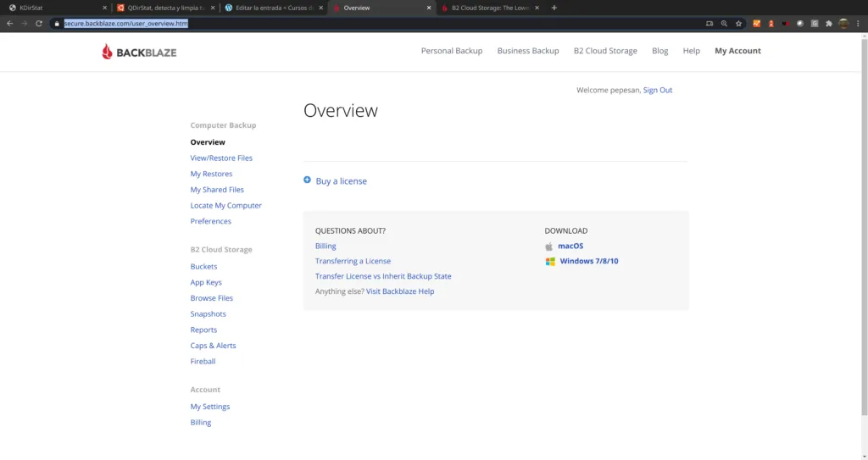Viewport: 868px width, 460px height.
Task: Reload the page with the refresh icon
Action: click(x=39, y=24)
